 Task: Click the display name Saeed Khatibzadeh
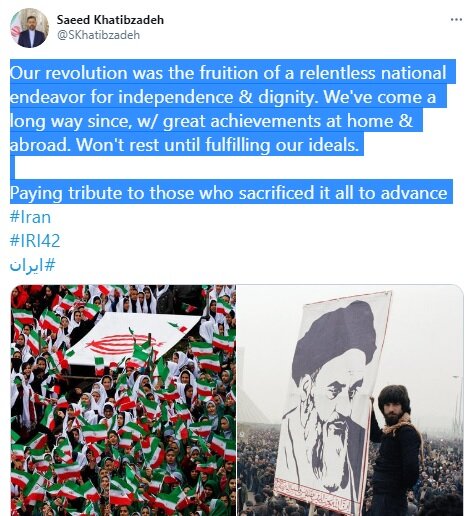pos(110,20)
